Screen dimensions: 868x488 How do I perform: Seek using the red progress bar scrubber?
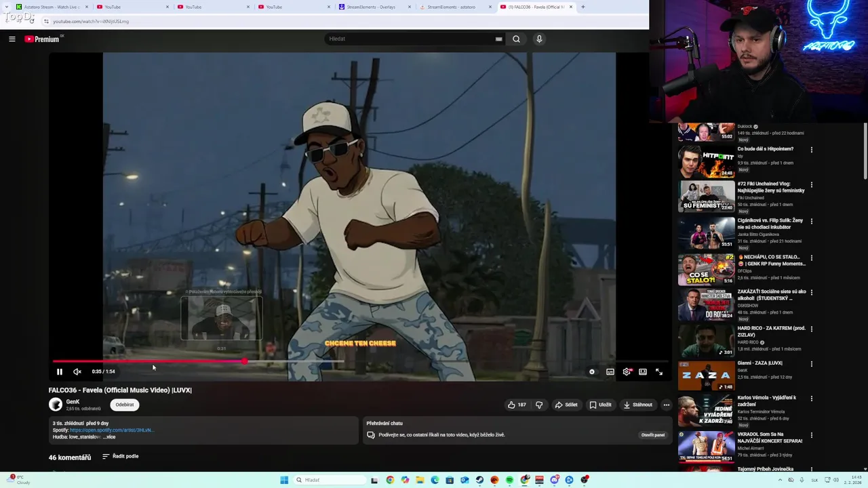(x=244, y=361)
